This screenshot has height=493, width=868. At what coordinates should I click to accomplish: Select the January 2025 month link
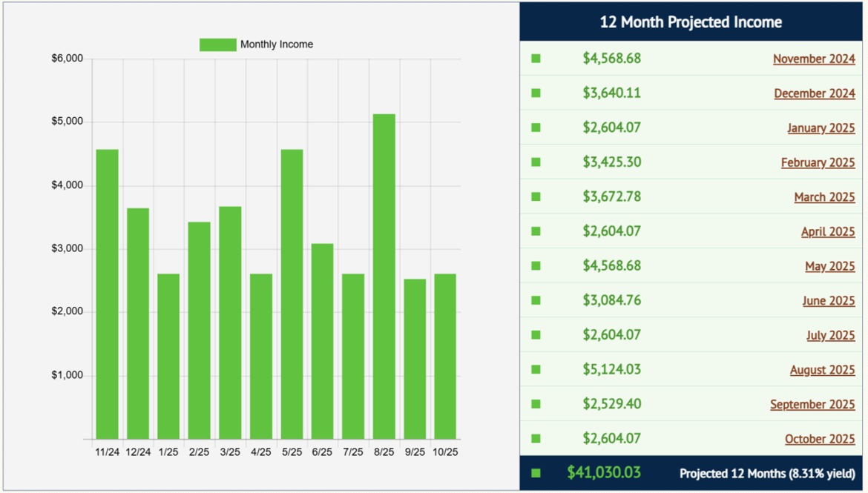coord(821,127)
